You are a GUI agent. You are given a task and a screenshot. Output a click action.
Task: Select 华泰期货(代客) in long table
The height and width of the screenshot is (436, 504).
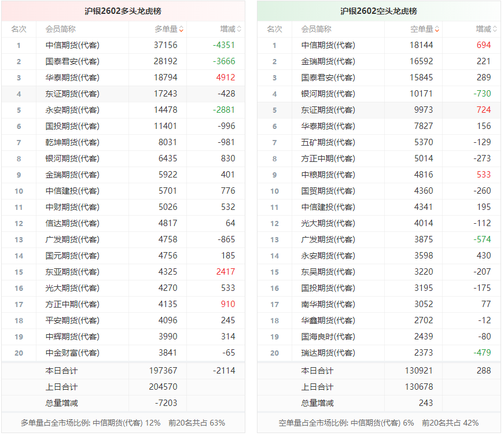(72, 77)
